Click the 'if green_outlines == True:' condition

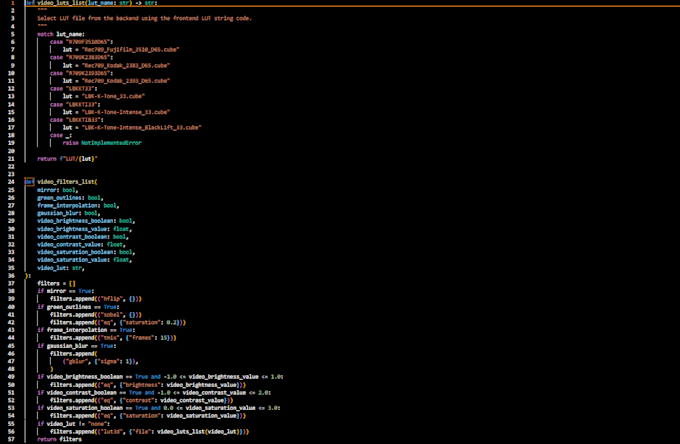coord(78,307)
